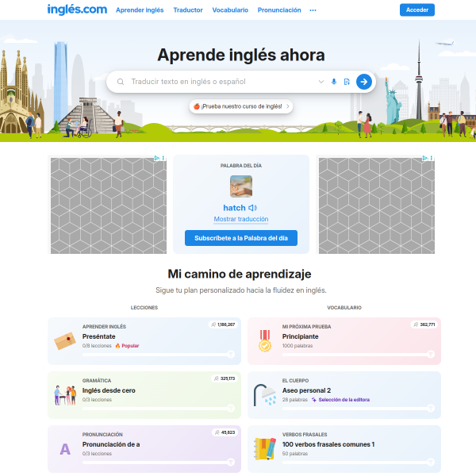Click Preséntate progress bar trophy
This screenshot has width=476, height=476.
coord(231,355)
